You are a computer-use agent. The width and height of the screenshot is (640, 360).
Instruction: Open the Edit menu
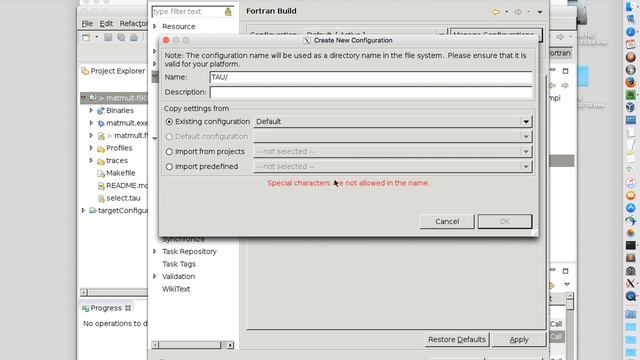coord(106,24)
